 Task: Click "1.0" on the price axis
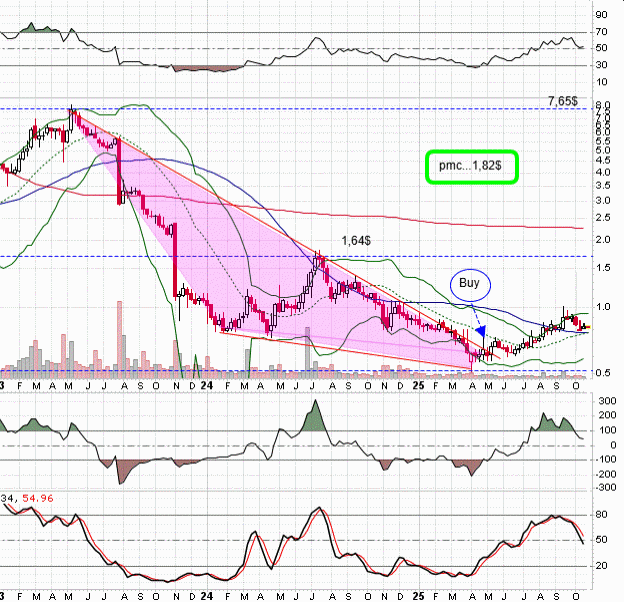602,306
